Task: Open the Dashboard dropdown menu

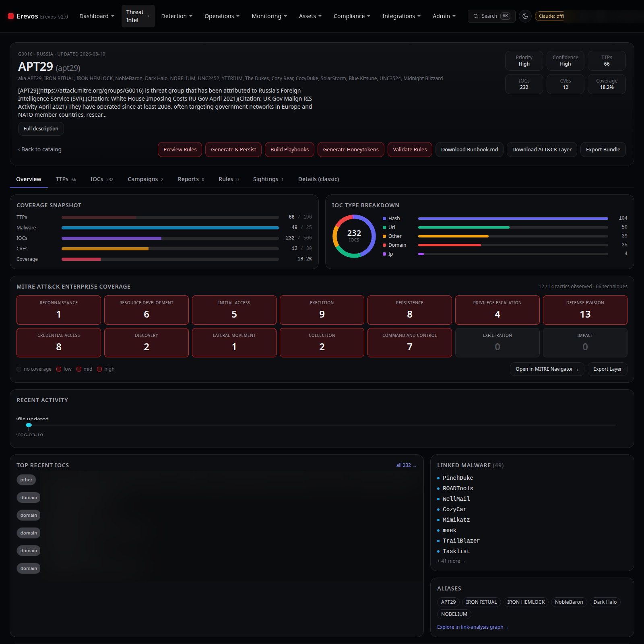Action: 97,16
